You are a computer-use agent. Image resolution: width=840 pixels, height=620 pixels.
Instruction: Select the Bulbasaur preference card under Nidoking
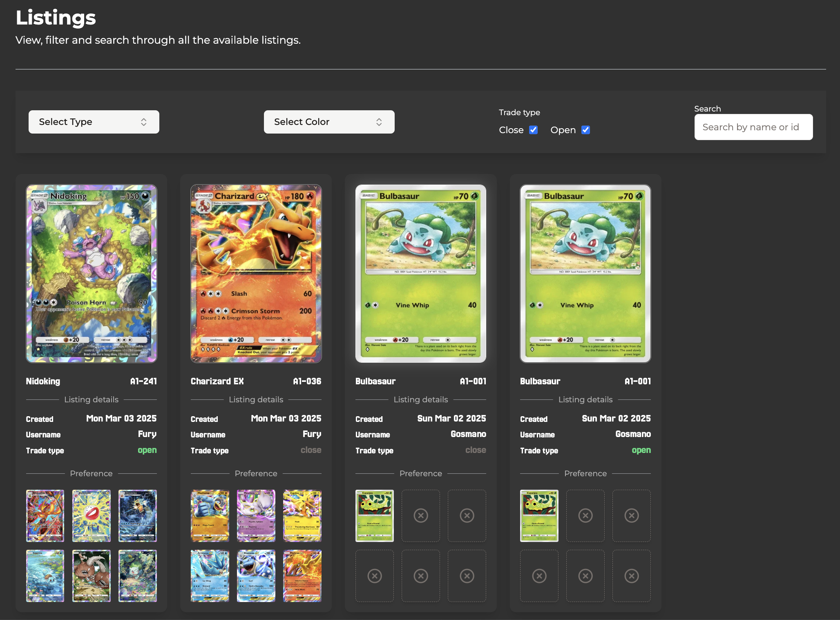coord(138,576)
